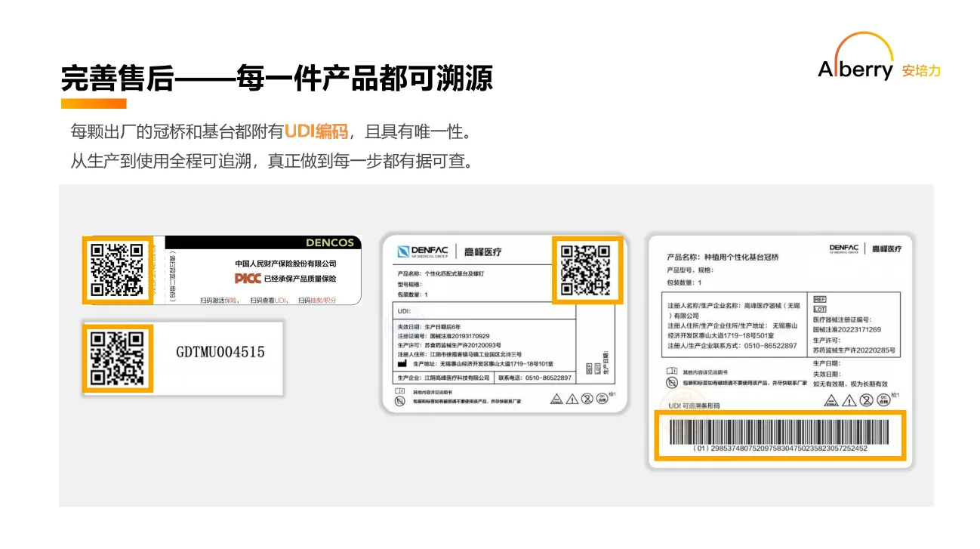Click the UDI barcode on the 种植用个性化基台冠桥 label
This screenshot has width=980, height=549.
click(x=778, y=430)
